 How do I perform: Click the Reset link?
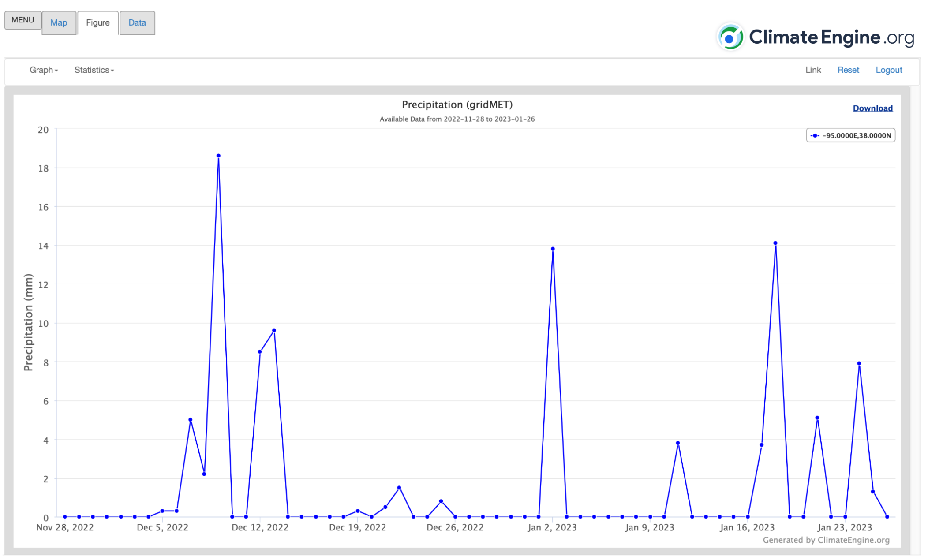848,70
